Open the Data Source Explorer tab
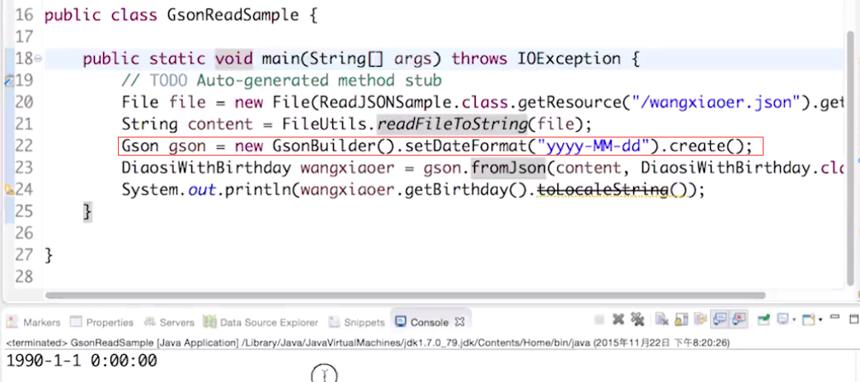This screenshot has height=382, width=860. 261,322
